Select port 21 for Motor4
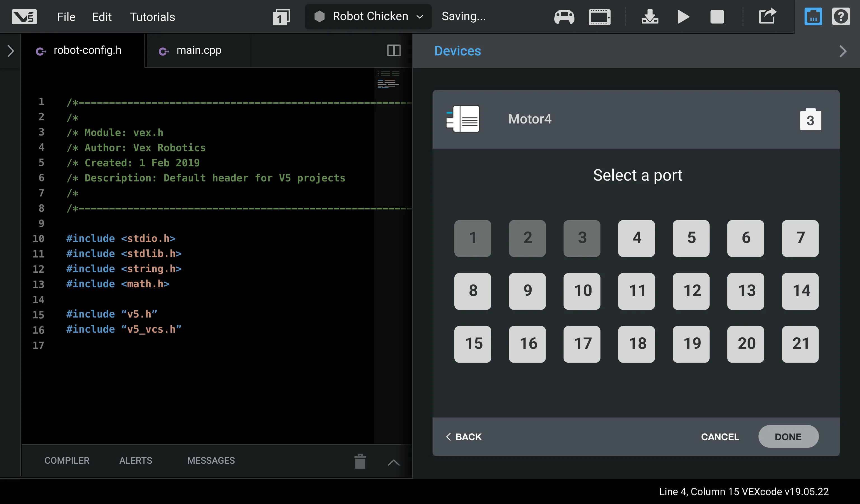Viewport: 860px width, 504px height. pos(800,344)
